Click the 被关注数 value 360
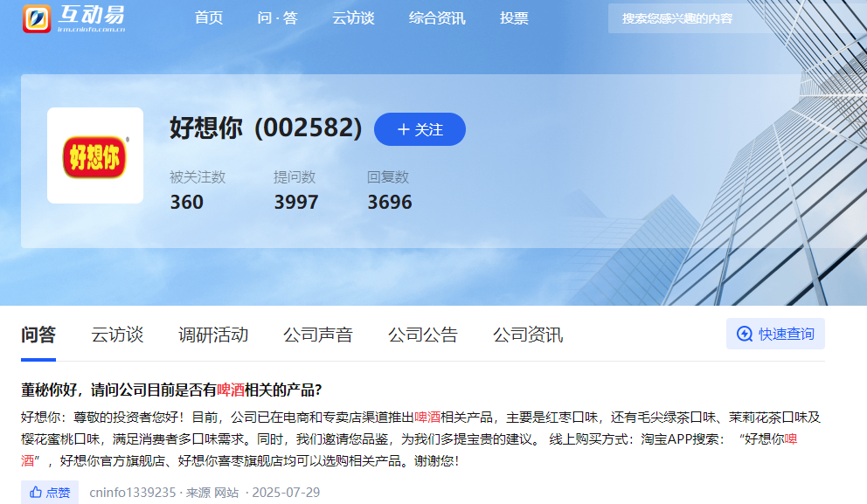Image resolution: width=867 pixels, height=504 pixels. (187, 203)
